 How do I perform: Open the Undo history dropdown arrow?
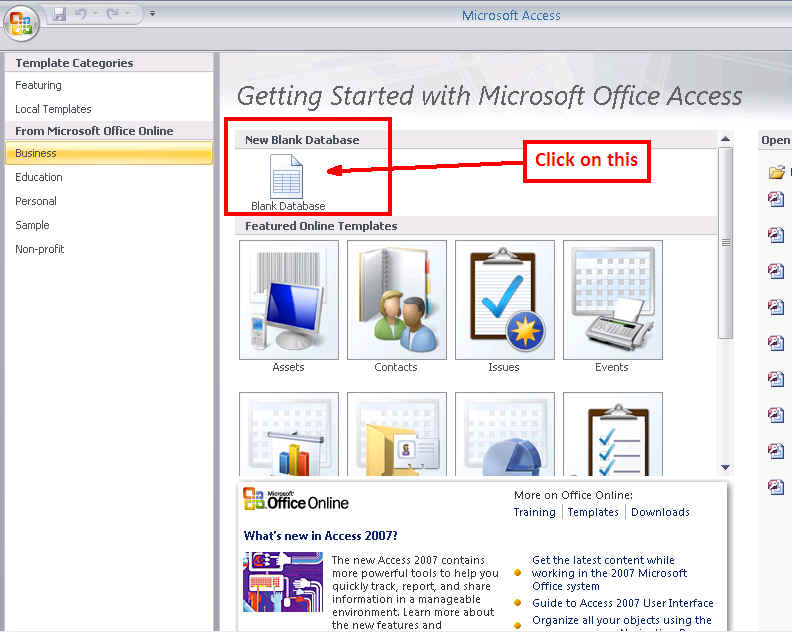coord(95,14)
